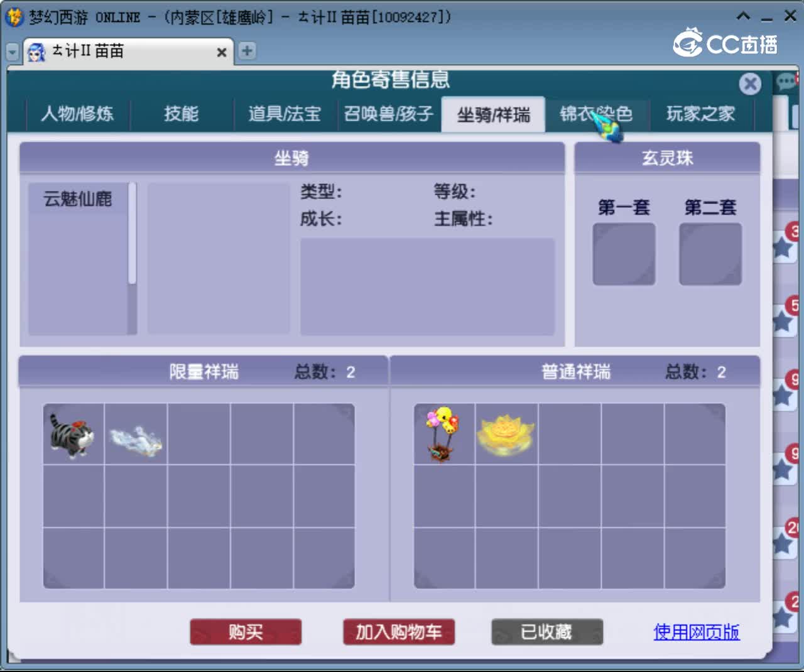Open the 使用网页版 link

tap(697, 632)
